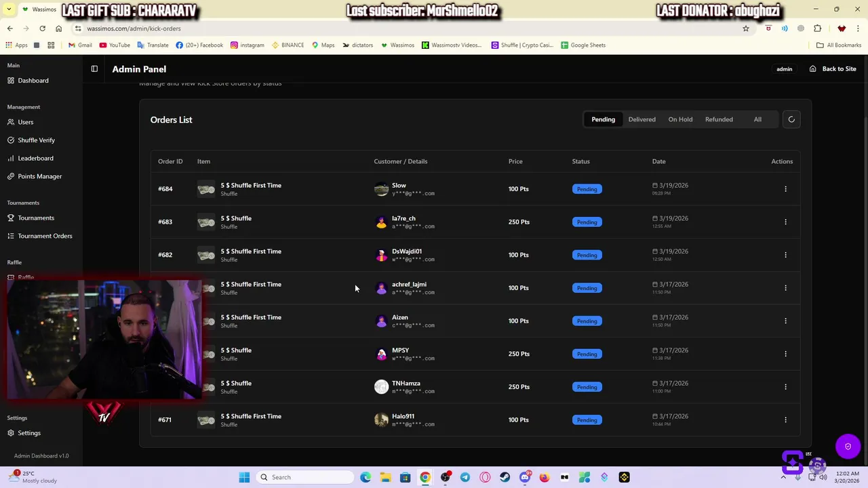Open Discord from the taskbar

525,477
